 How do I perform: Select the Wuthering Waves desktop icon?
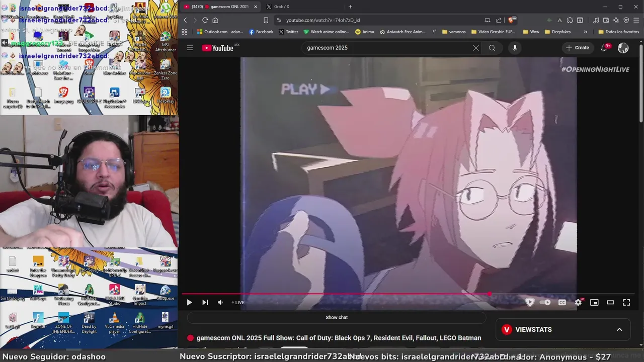point(63,294)
